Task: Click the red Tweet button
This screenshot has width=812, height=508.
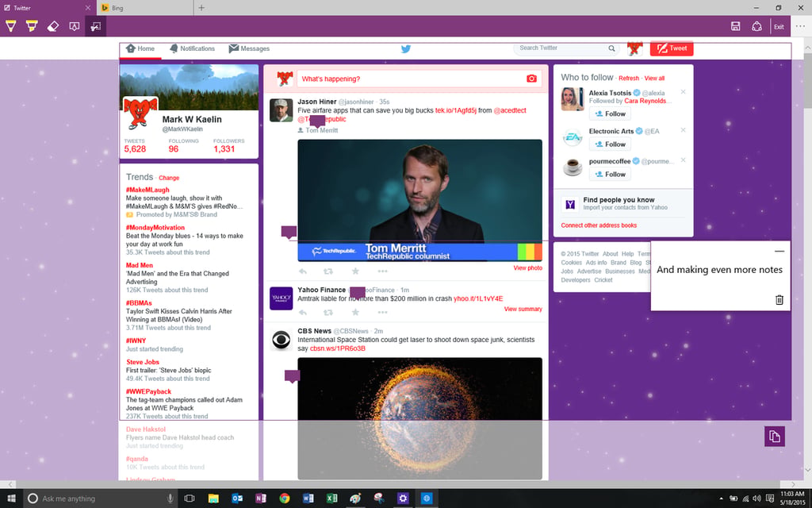Action: point(672,48)
